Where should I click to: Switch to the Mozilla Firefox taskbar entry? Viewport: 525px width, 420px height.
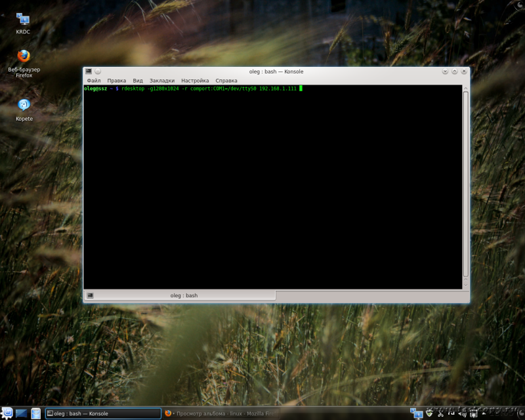pos(220,413)
